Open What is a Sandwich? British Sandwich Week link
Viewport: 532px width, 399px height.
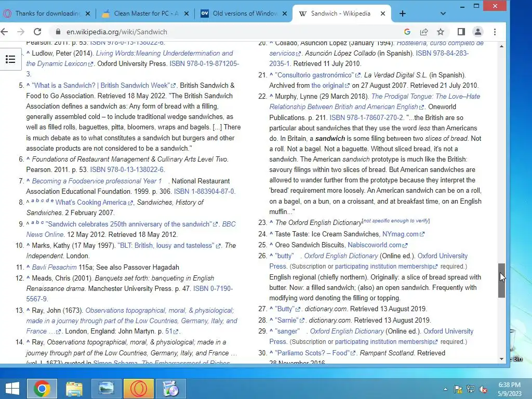100,86
